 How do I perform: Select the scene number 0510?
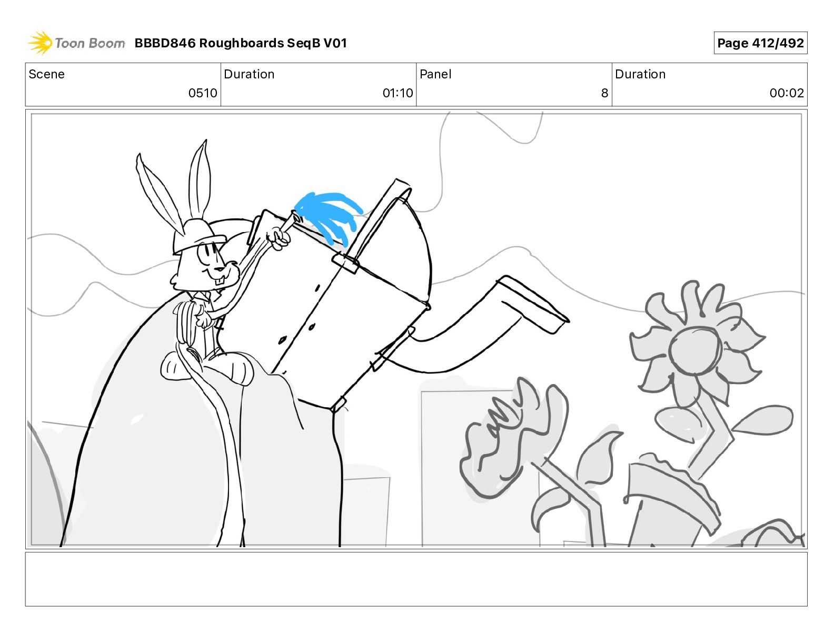[x=203, y=93]
